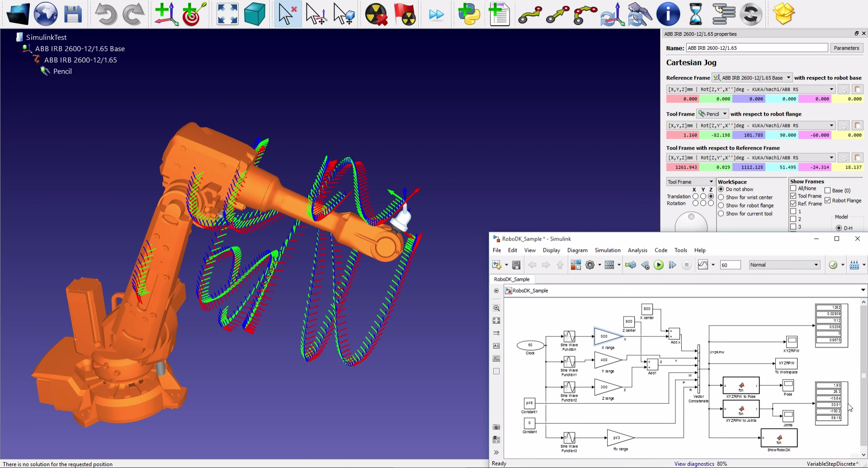The image size is (868, 468).
Task: Click the Add Python program icon
Action: (469, 14)
